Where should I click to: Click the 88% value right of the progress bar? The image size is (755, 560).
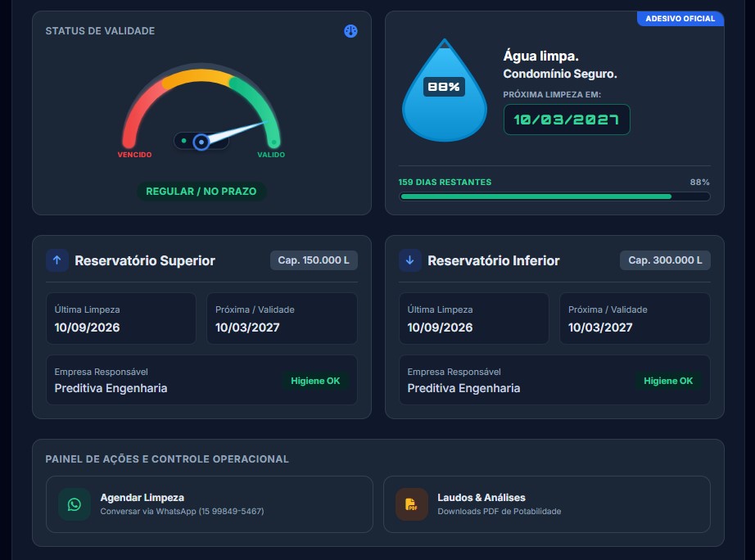click(699, 182)
